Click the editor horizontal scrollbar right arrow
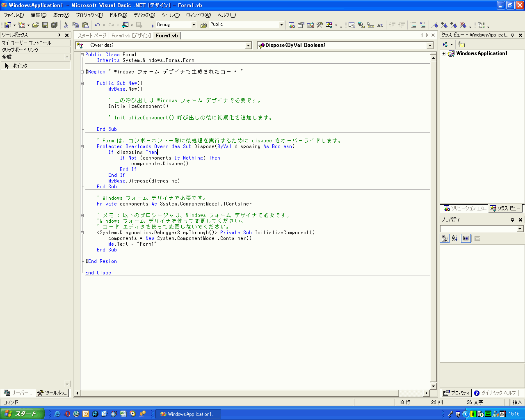 coord(427,393)
